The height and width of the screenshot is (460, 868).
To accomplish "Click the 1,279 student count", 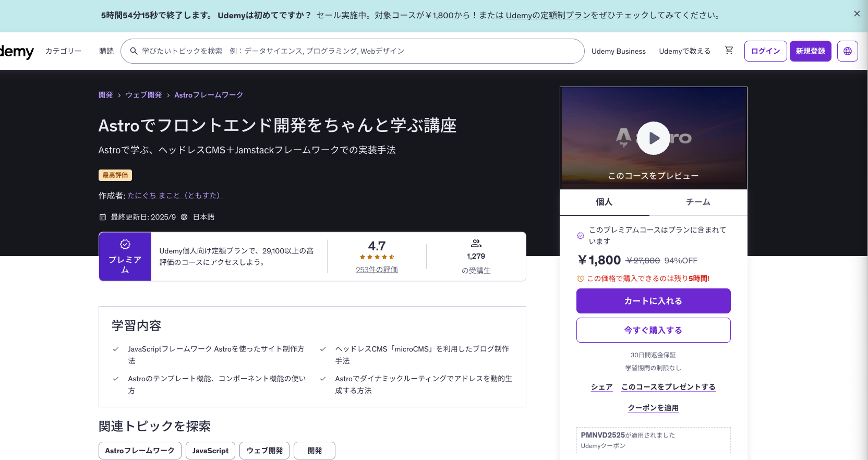I will [476, 256].
